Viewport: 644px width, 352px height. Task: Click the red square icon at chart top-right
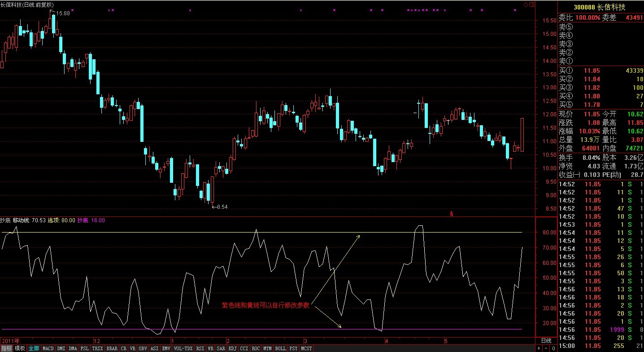coord(532,4)
